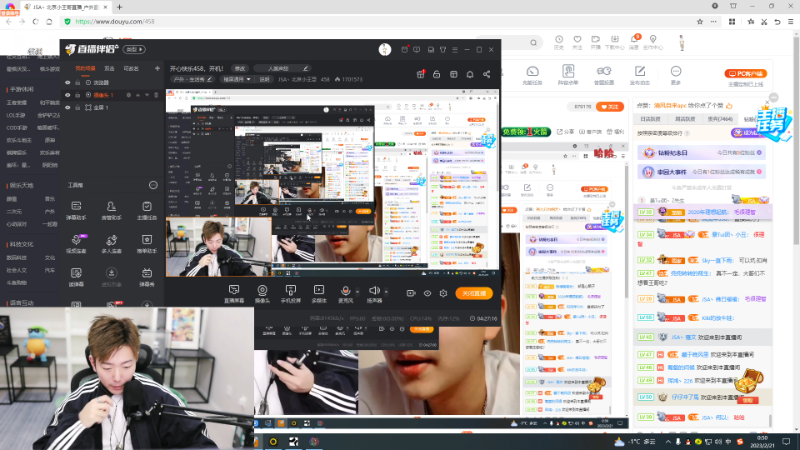This screenshot has height=450, width=800.
Task: Open the 历史 history icon on the Douyu page
Action: pos(559,42)
